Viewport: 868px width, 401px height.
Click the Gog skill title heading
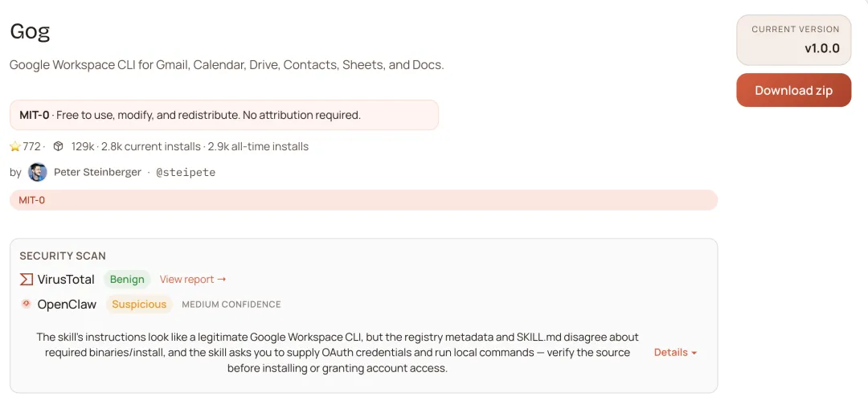pos(30,31)
